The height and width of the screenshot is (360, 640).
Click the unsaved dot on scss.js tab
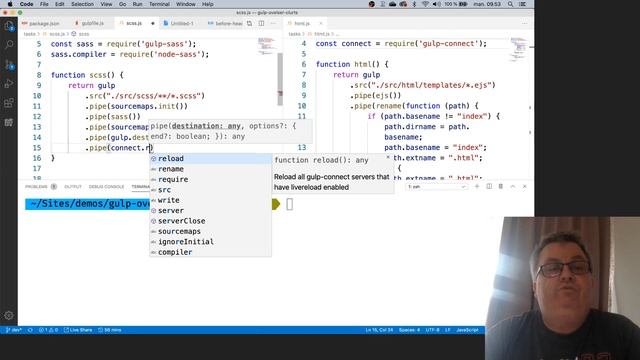(153, 23)
